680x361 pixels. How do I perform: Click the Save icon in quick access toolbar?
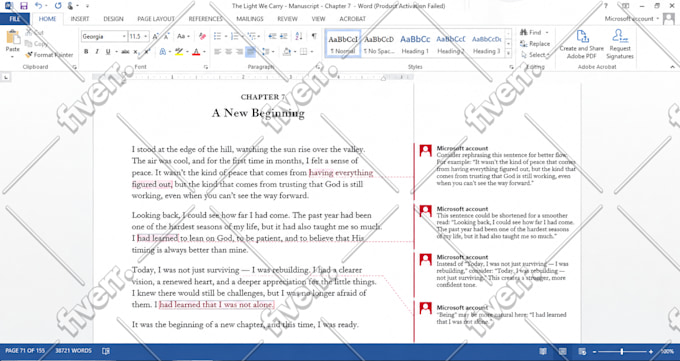23,6
